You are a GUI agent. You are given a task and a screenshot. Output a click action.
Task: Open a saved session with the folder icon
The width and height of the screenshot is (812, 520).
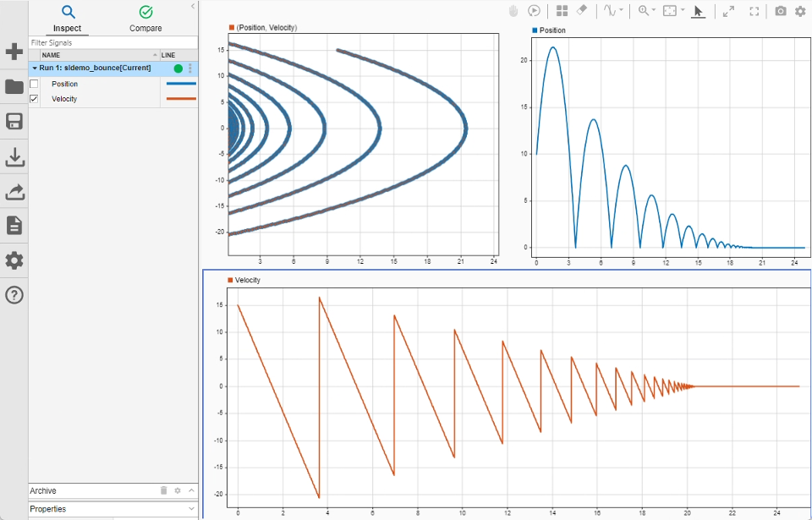tap(14, 85)
